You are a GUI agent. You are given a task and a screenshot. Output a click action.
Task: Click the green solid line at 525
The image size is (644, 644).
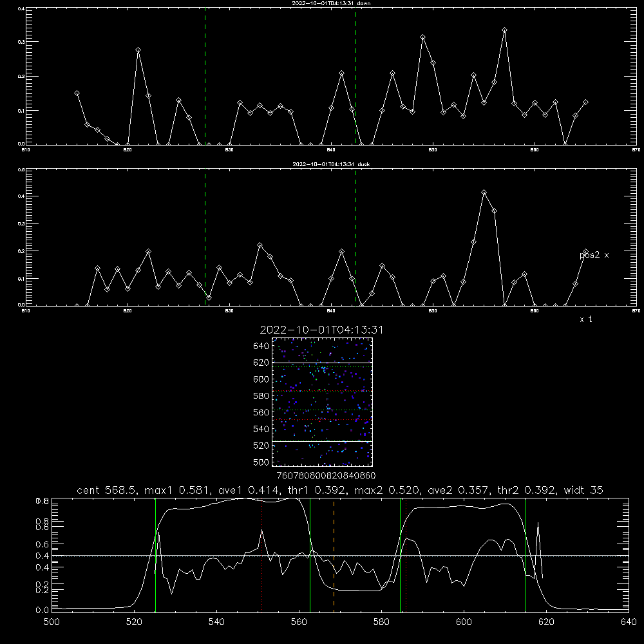156,554
